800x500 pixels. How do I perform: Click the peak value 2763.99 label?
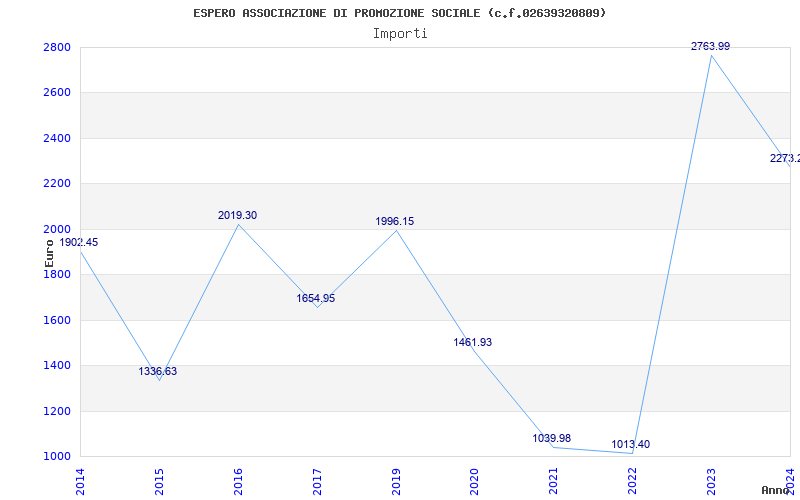tap(710, 46)
